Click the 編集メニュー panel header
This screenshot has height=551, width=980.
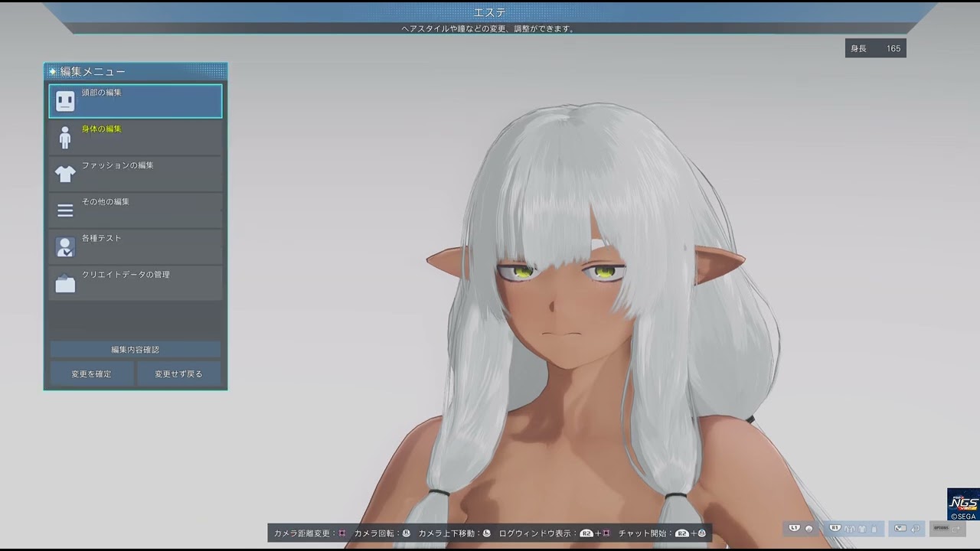point(136,72)
